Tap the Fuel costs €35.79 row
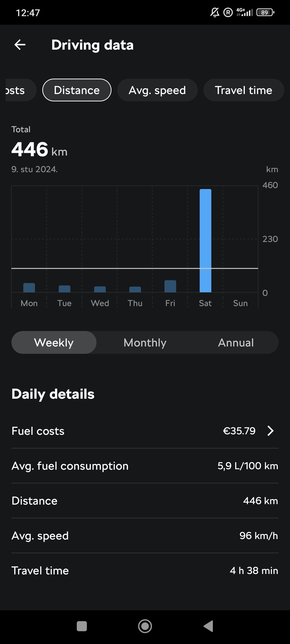This screenshot has height=644, width=290. 145,431
